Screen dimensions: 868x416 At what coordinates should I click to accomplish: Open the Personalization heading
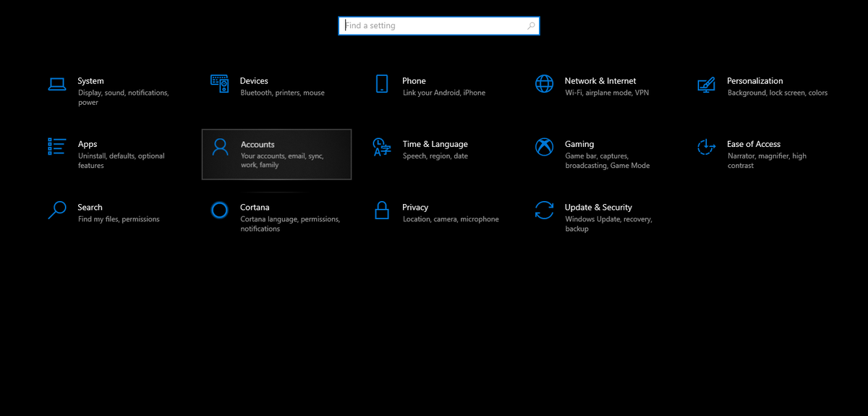755,81
